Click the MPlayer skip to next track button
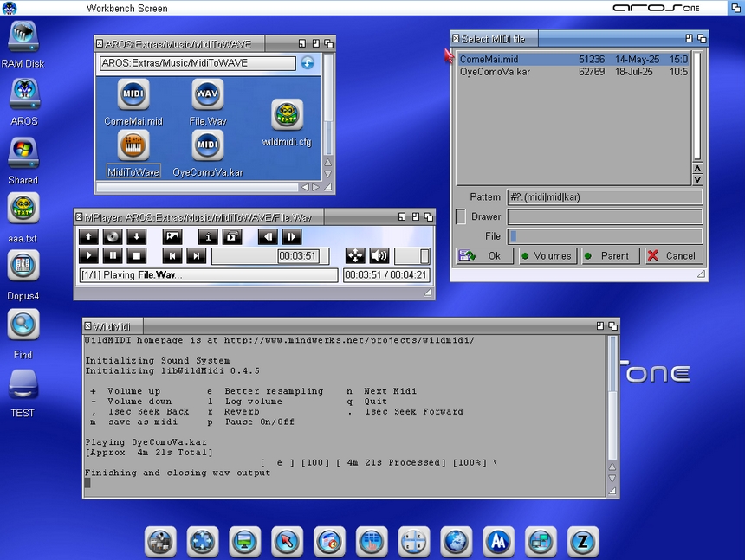This screenshot has width=745, height=560. (x=197, y=255)
